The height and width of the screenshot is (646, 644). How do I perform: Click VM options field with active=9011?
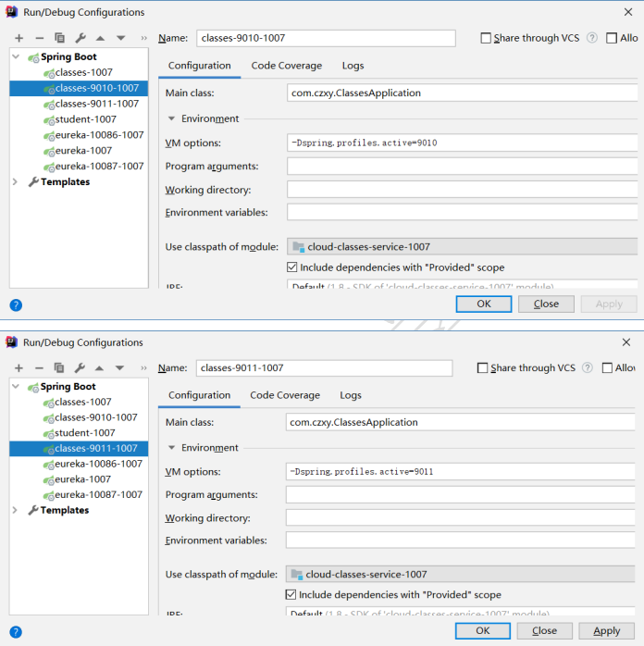[x=461, y=472]
